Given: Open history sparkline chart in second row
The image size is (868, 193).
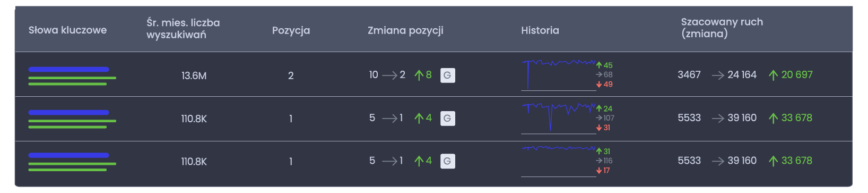Looking at the screenshot, I should click(x=559, y=118).
